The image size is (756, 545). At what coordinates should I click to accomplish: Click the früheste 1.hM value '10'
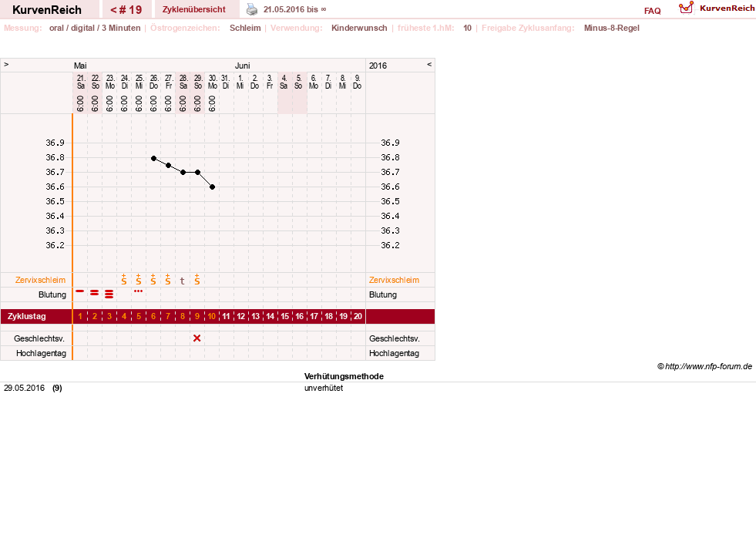[x=467, y=28]
